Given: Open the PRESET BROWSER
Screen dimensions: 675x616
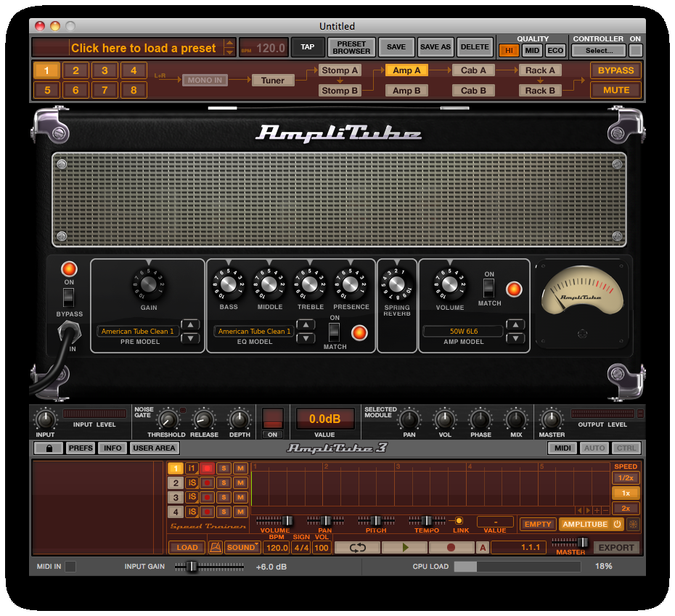Looking at the screenshot, I should pyautogui.click(x=352, y=47).
